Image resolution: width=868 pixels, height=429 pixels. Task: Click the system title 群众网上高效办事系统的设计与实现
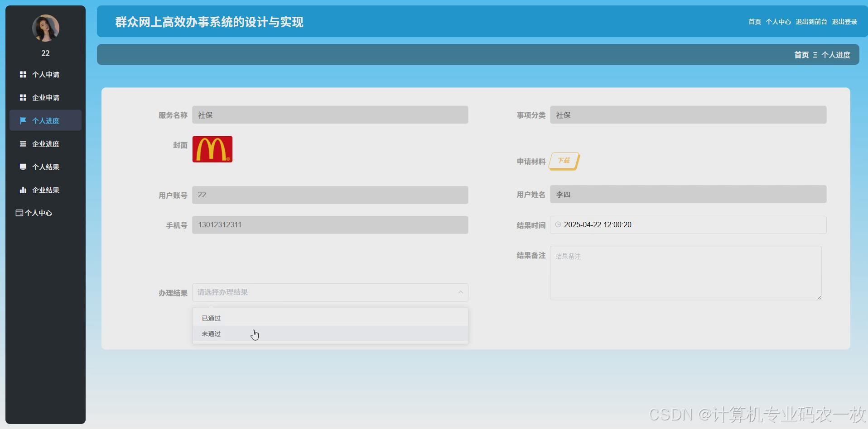coord(209,22)
